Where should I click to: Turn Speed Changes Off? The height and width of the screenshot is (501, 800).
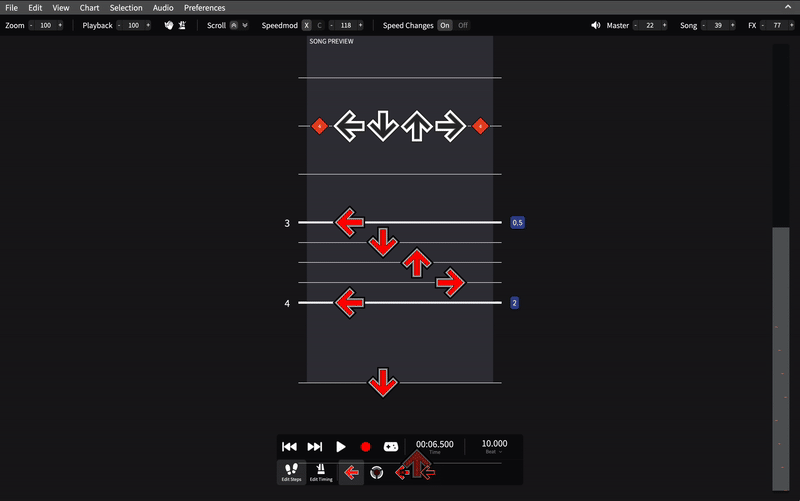click(x=463, y=25)
